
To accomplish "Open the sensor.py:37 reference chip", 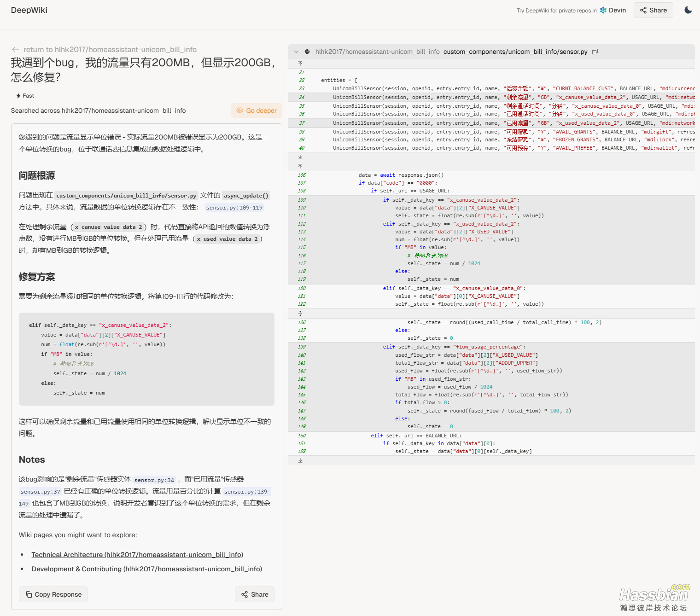I will [x=41, y=492].
